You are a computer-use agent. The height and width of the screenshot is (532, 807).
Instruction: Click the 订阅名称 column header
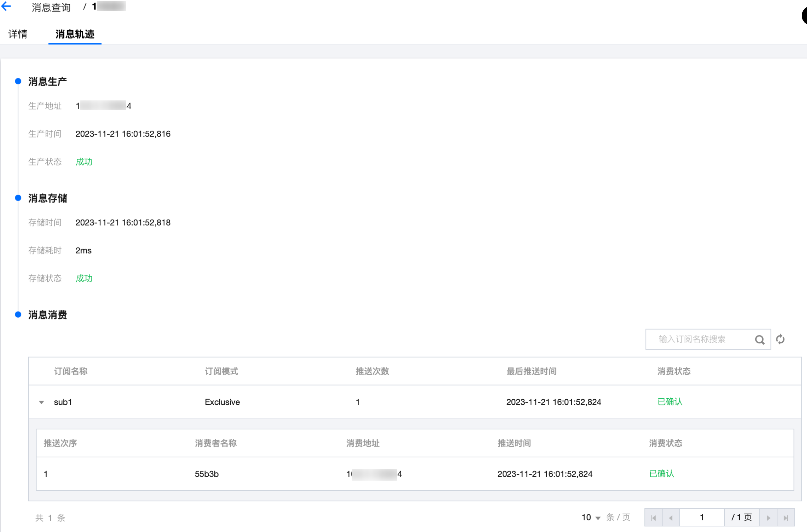click(70, 371)
